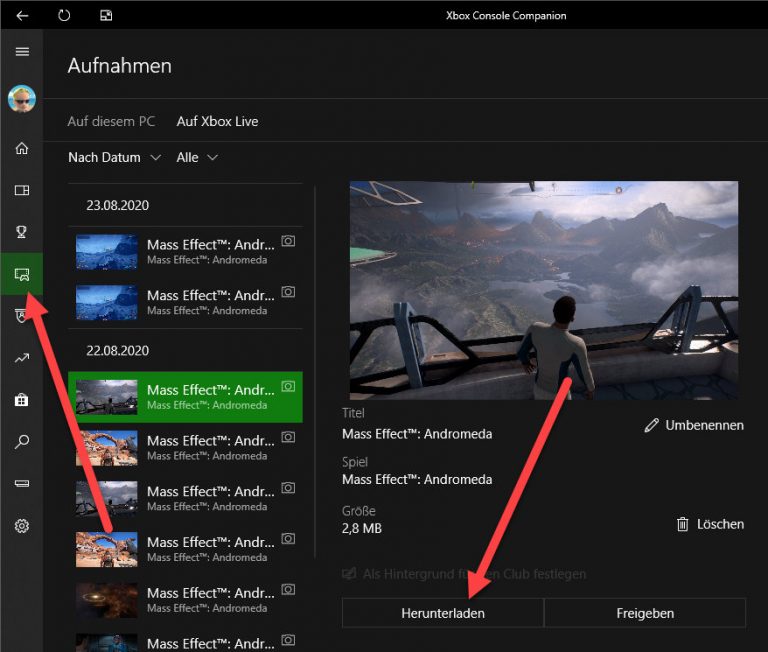Open the console connection sidebar icon
This screenshot has height=652, width=768.
point(22,483)
